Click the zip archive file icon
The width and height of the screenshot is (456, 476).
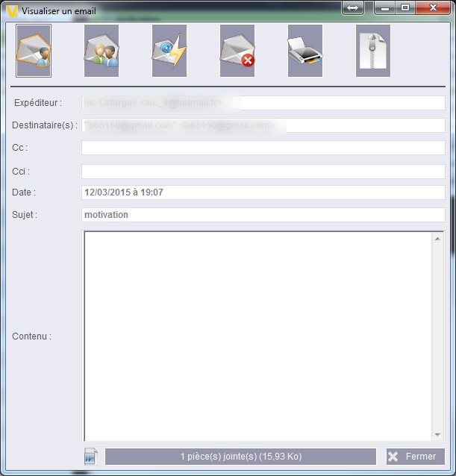[x=373, y=51]
